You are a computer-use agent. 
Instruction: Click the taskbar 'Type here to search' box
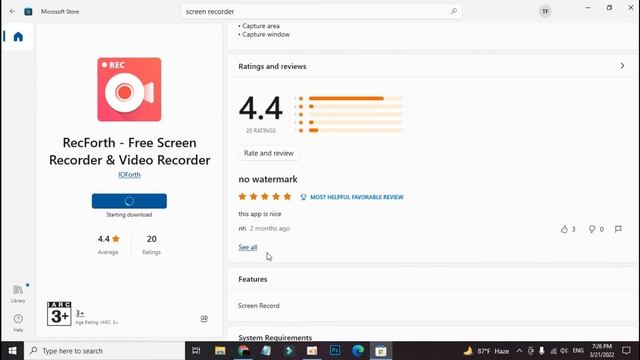coord(104,351)
